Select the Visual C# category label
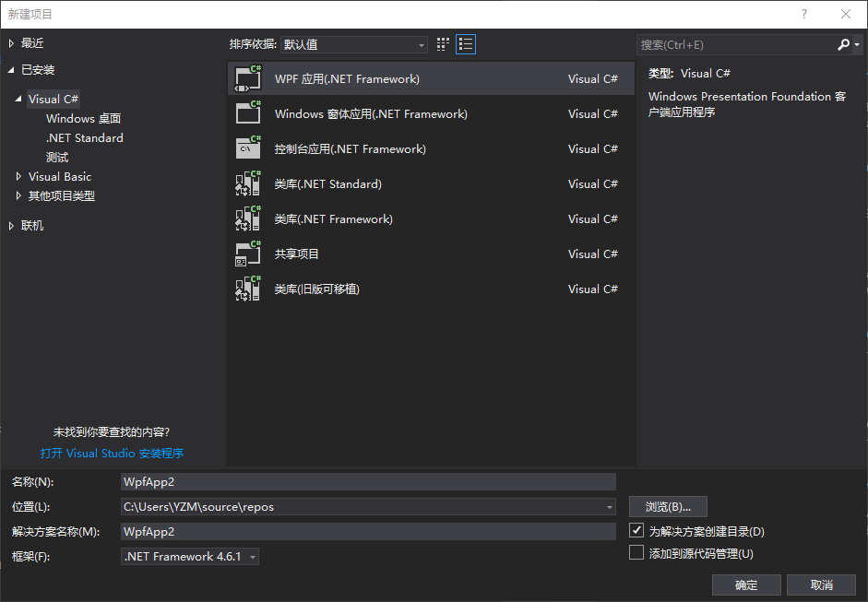This screenshot has height=602, width=868. tap(54, 99)
